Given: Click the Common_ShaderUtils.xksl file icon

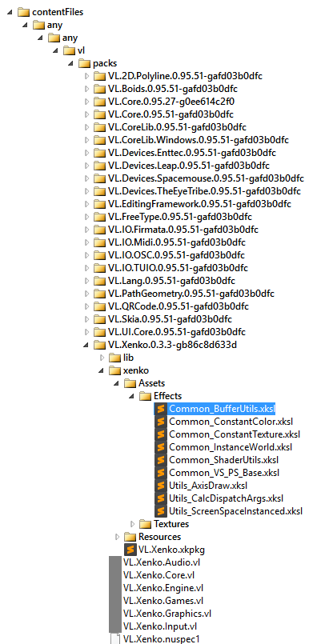Looking at the screenshot, I should coord(161,459).
